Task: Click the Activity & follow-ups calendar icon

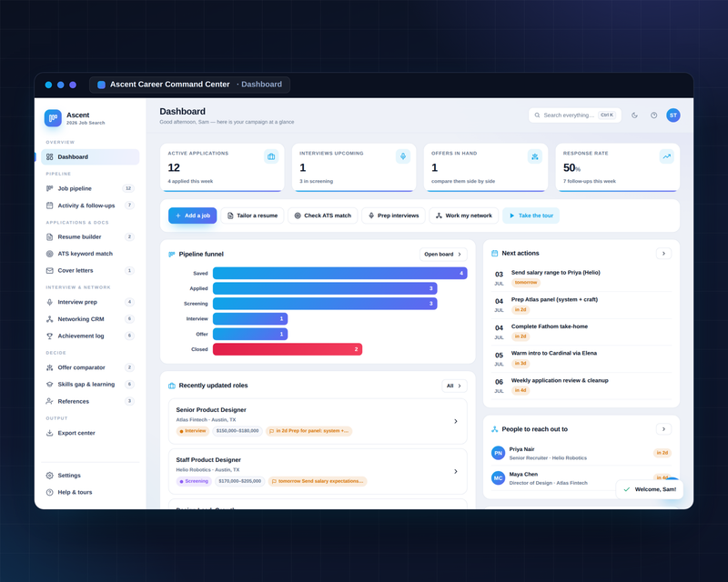Action: point(50,206)
